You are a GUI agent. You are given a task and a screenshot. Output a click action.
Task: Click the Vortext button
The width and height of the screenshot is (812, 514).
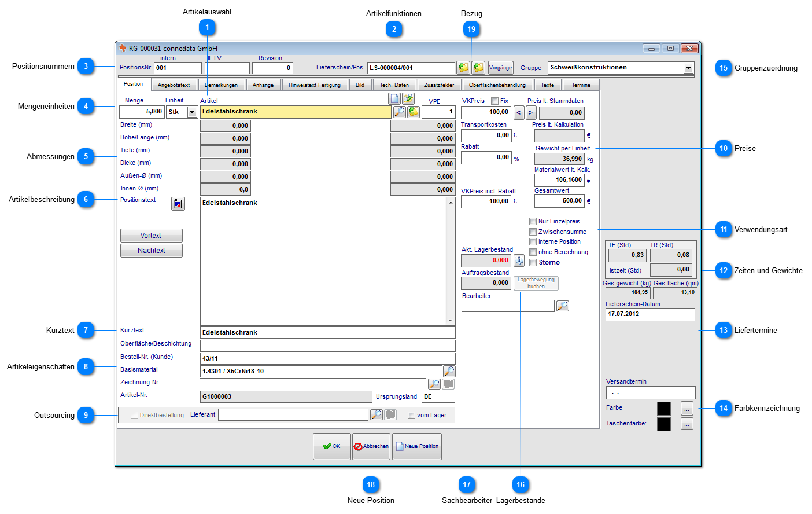click(152, 236)
